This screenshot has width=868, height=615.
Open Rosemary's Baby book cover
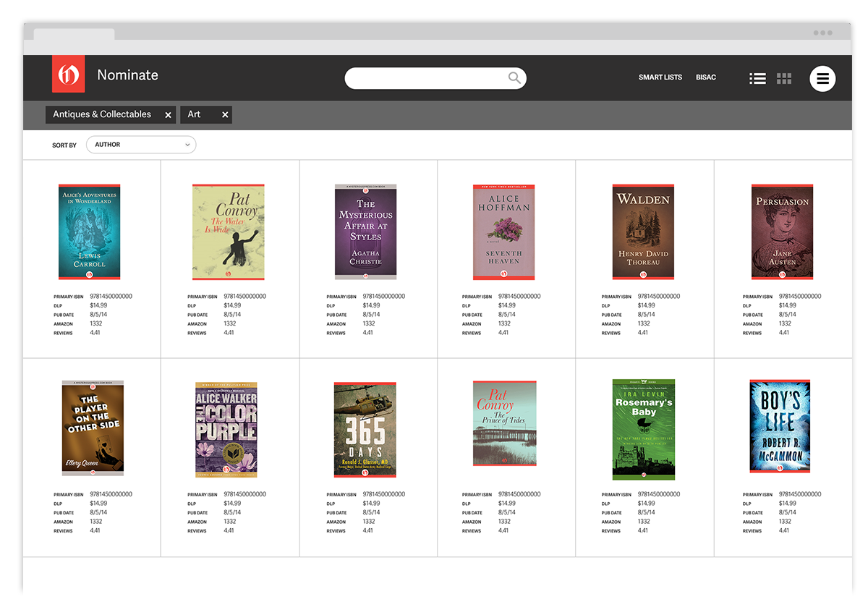click(x=644, y=429)
